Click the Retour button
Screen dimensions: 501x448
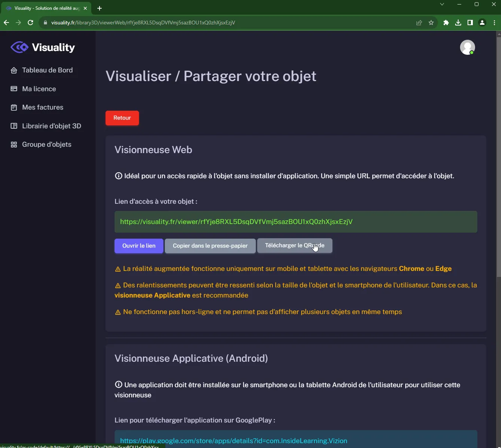(x=122, y=118)
